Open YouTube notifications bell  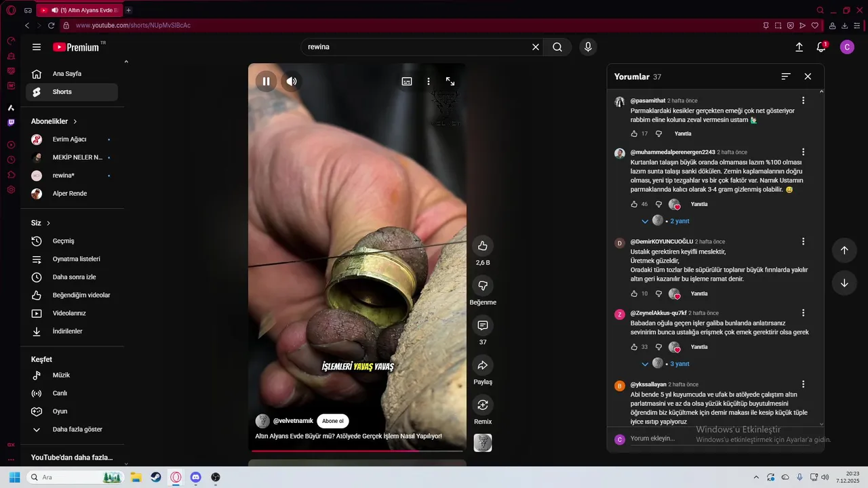pyautogui.click(x=821, y=47)
